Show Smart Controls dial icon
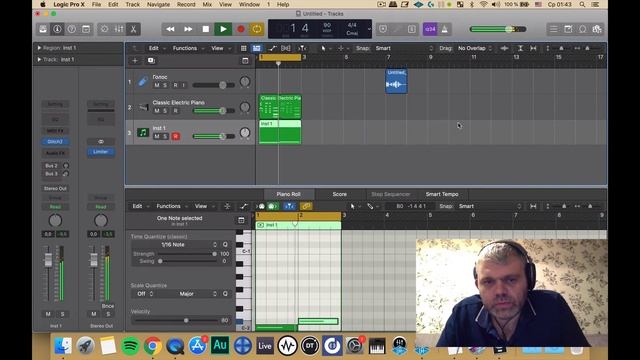The height and width of the screenshot is (360, 640). 104,29
